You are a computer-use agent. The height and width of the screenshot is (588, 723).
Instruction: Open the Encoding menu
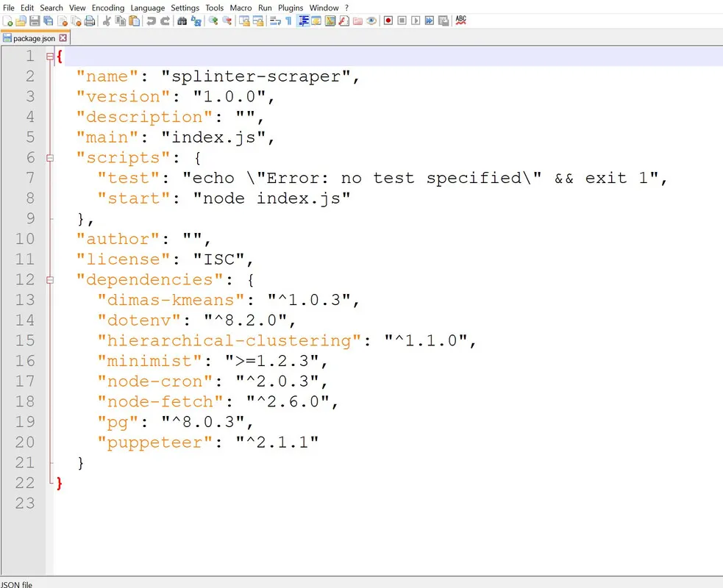108,8
